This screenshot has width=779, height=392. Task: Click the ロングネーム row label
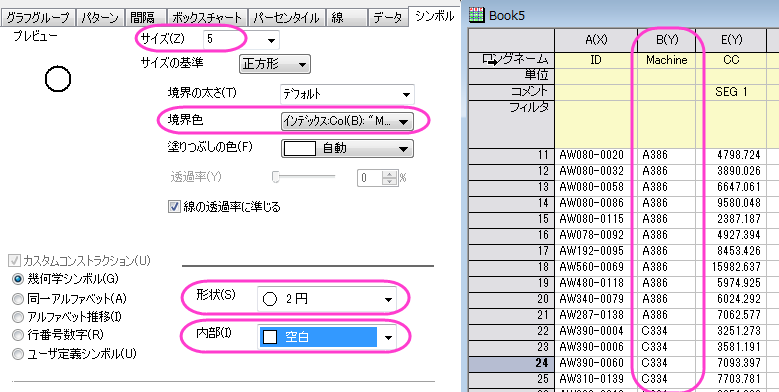512,60
